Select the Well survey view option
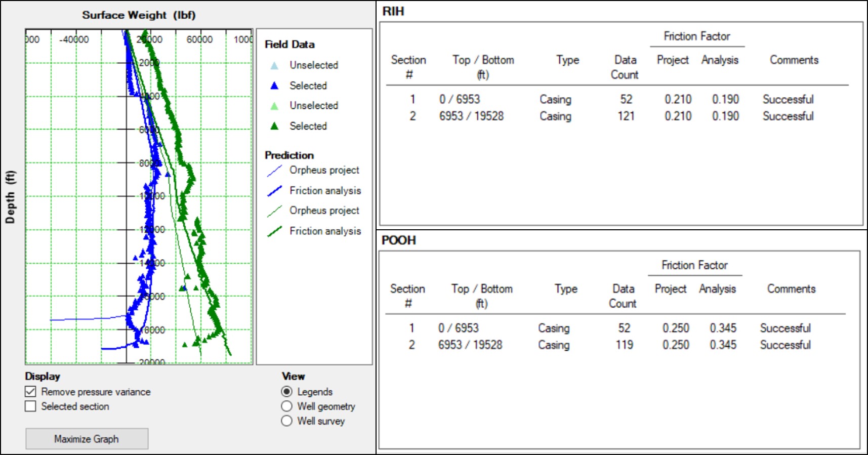 [x=286, y=421]
